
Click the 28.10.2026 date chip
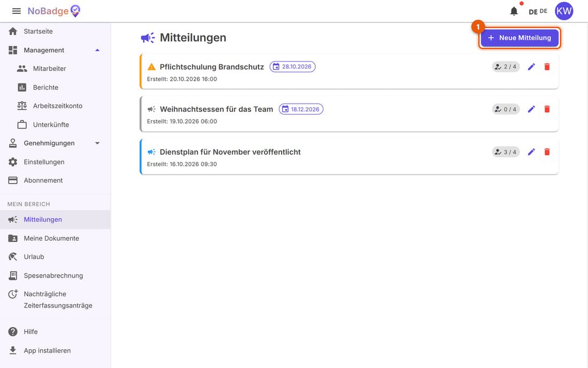click(x=292, y=67)
